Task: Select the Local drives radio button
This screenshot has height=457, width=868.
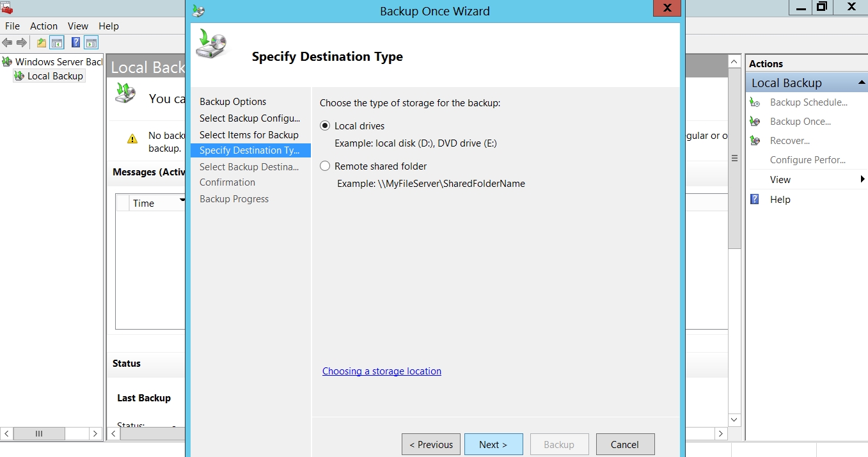Action: click(325, 126)
